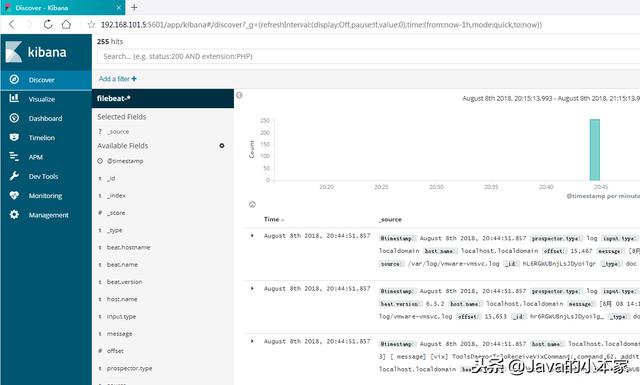Click the time range August 8th link

[x=551, y=98]
